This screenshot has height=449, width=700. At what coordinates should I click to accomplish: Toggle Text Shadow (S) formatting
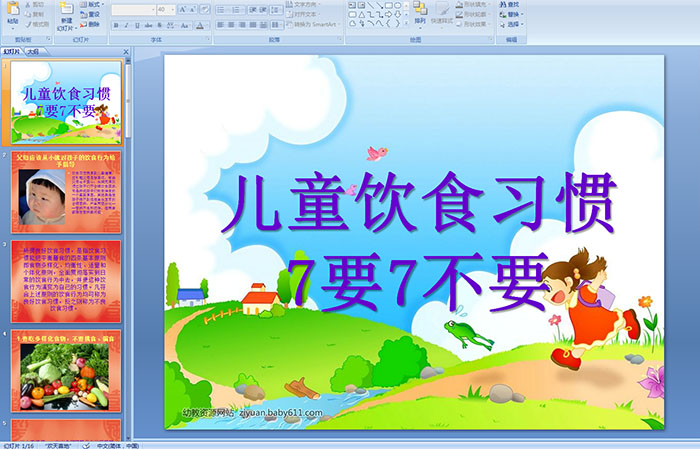coord(159,25)
